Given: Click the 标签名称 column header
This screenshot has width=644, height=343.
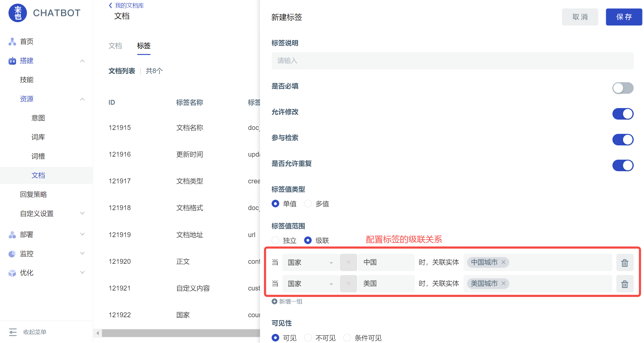Looking at the screenshot, I should 190,103.
